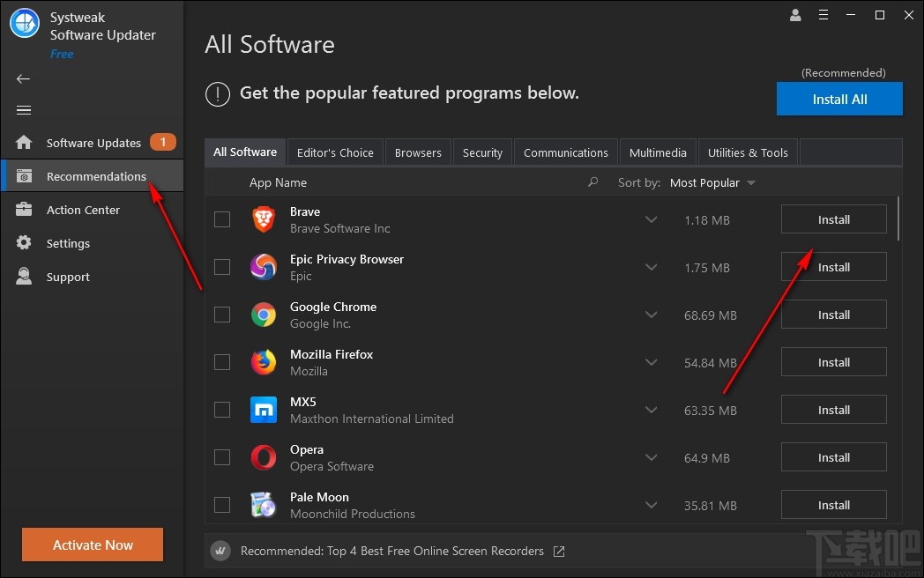The height and width of the screenshot is (578, 924).
Task: Click the user account icon in the titlebar
Action: (794, 15)
